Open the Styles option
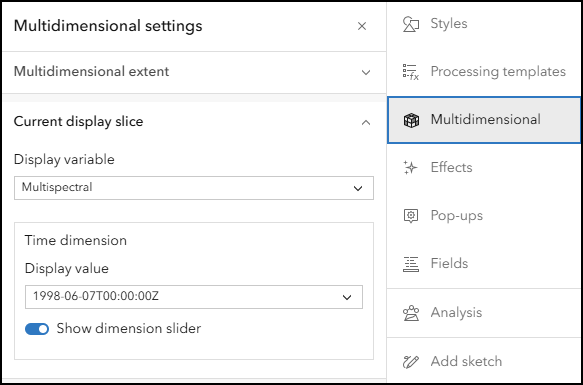 pyautogui.click(x=484, y=24)
